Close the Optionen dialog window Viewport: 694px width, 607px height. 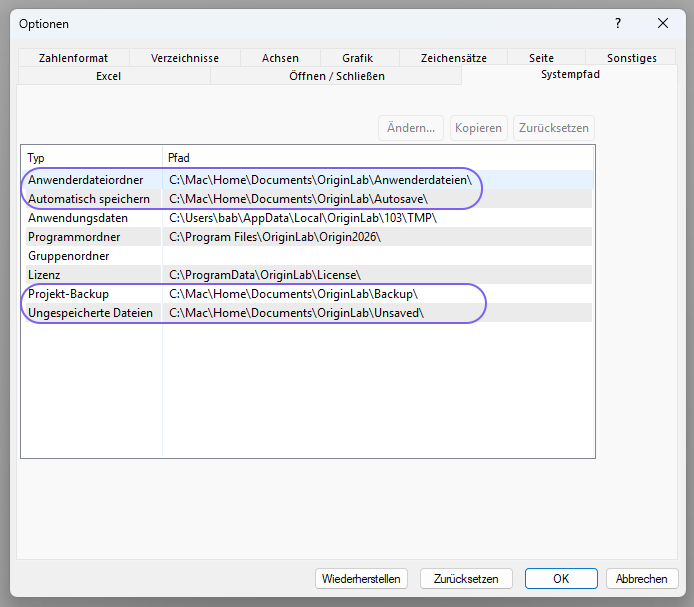click(663, 23)
